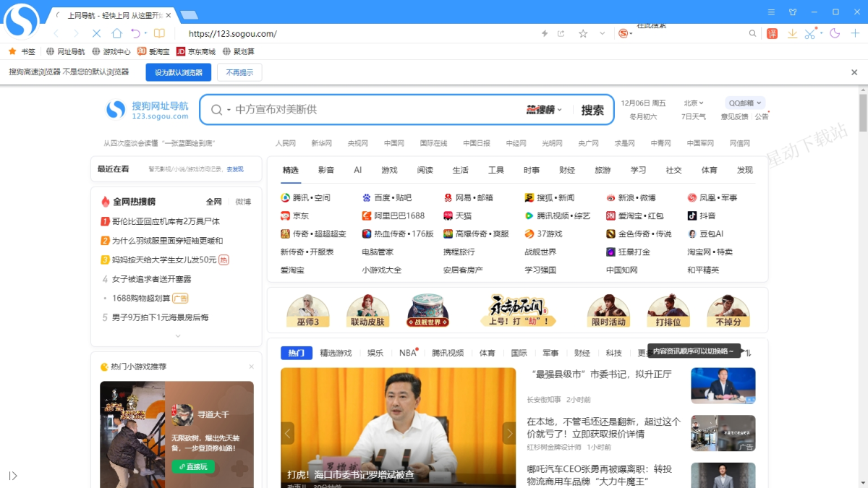
Task: Switch on night mode moon icon
Action: pyautogui.click(x=835, y=33)
